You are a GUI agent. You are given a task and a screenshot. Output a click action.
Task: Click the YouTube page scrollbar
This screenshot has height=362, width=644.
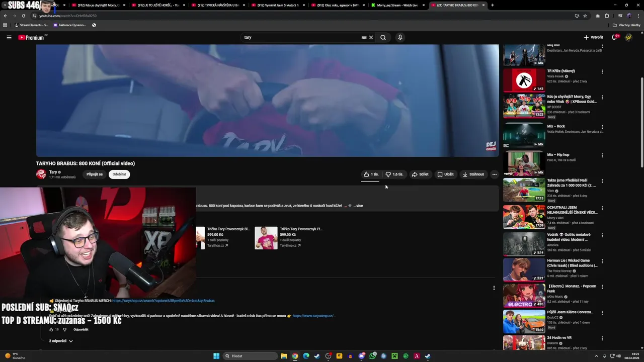tap(641, 123)
